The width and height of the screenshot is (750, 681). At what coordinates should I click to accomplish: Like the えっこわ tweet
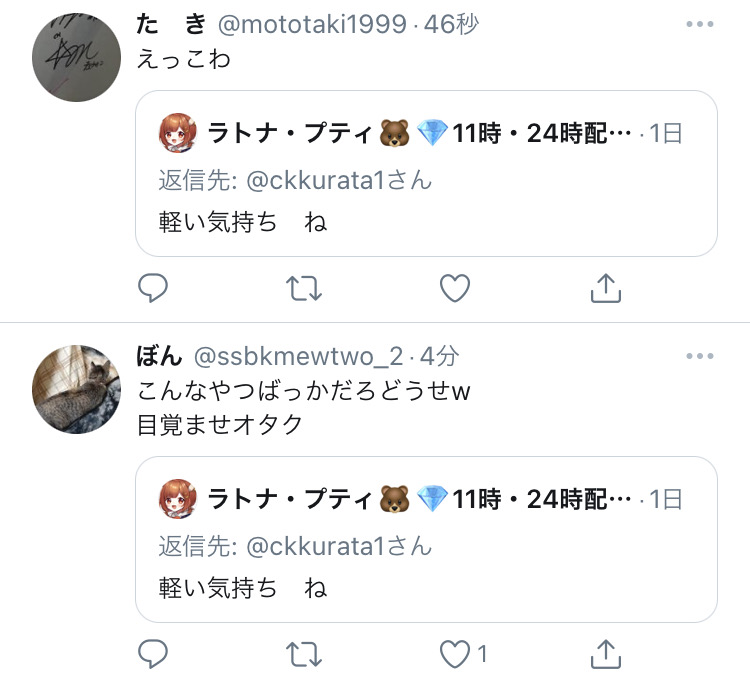click(x=455, y=288)
